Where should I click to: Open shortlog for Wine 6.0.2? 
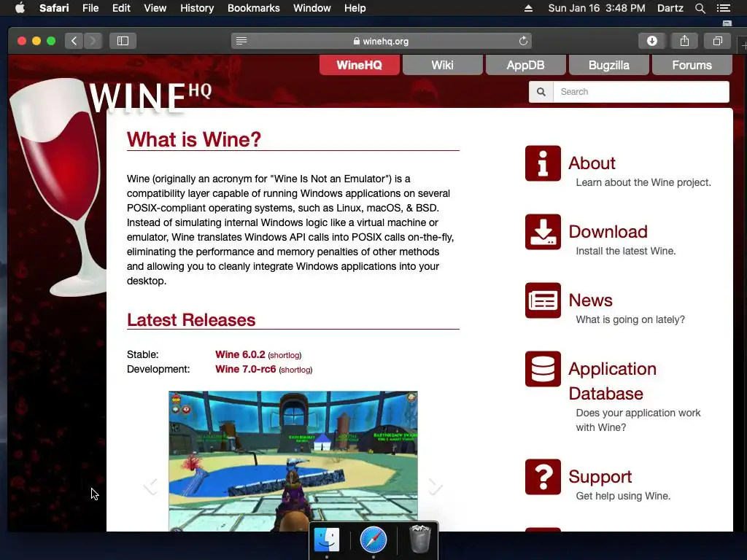285,355
